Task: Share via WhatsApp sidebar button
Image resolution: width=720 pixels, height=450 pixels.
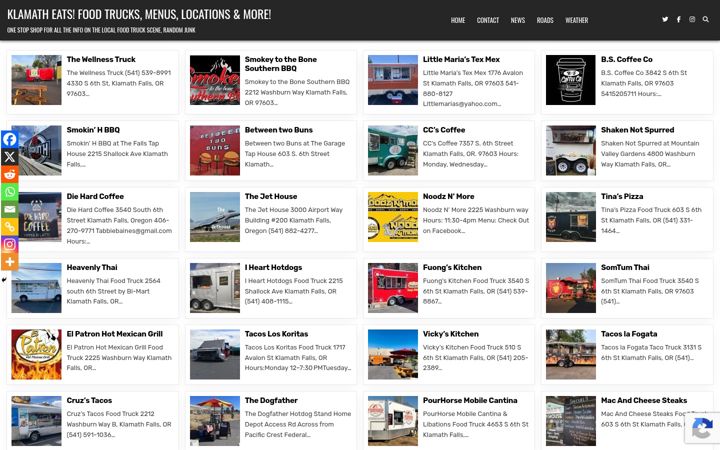Action: click(10, 191)
